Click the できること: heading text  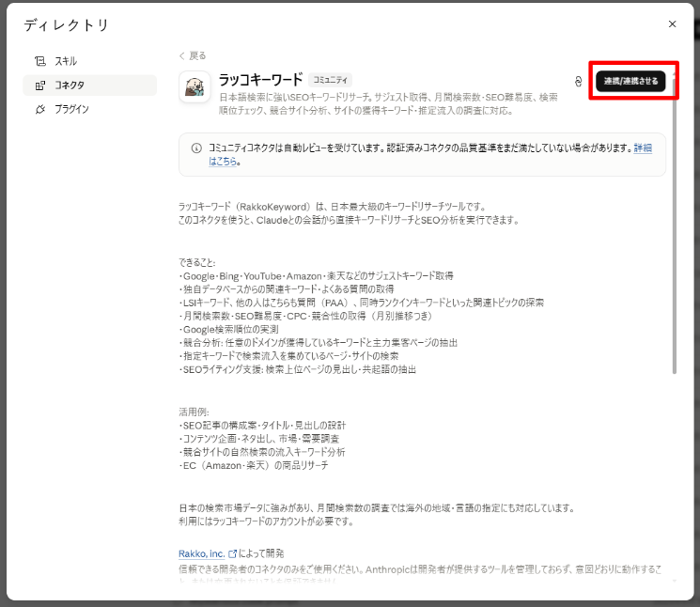197,262
